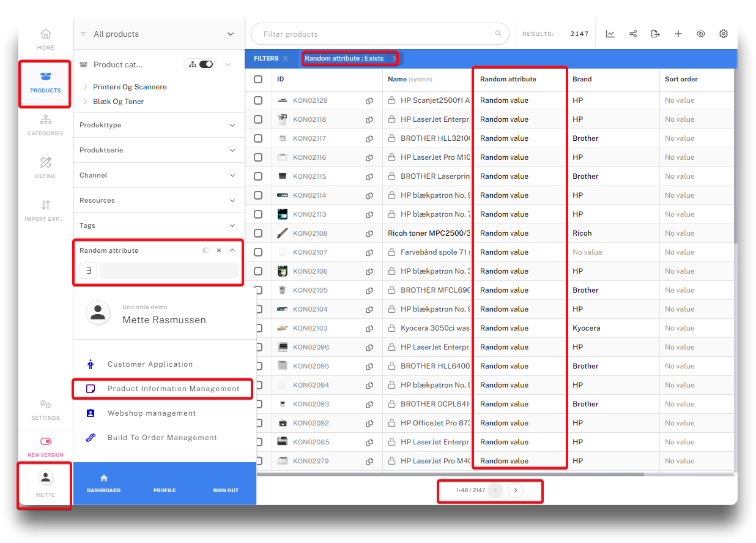
Task: Open Import Export in left sidebar
Action: pos(45,211)
